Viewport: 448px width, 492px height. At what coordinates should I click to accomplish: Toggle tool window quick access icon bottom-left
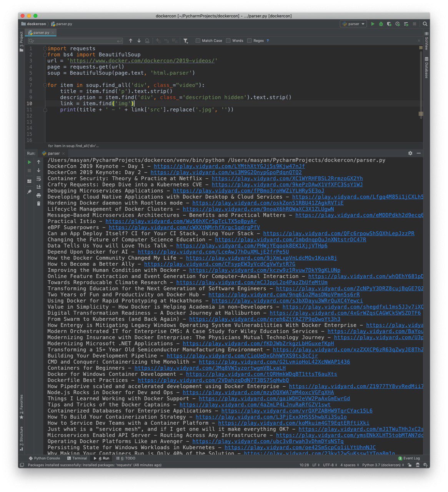coord(22,465)
